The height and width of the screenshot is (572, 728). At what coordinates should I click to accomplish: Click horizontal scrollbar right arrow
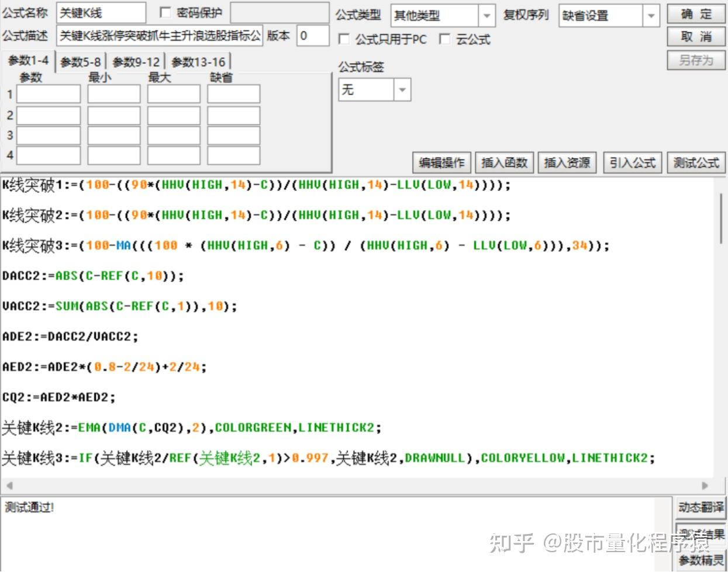coord(705,486)
